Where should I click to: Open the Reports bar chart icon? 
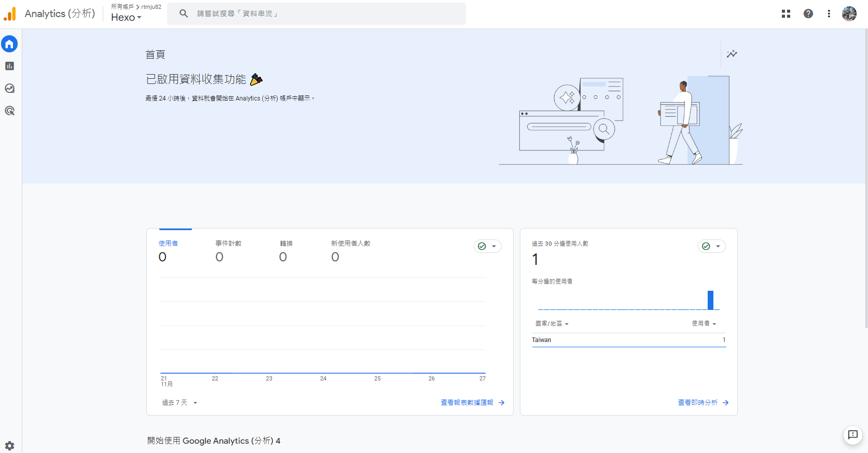point(9,66)
